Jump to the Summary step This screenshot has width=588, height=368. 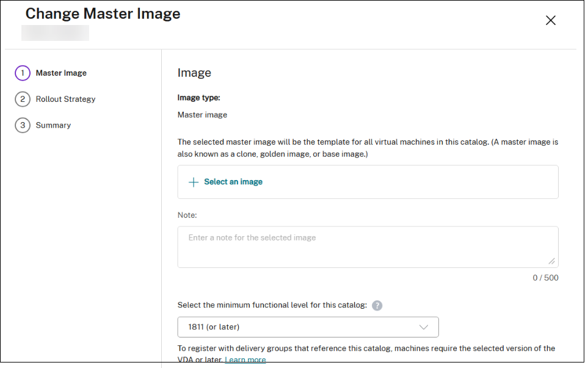point(53,126)
